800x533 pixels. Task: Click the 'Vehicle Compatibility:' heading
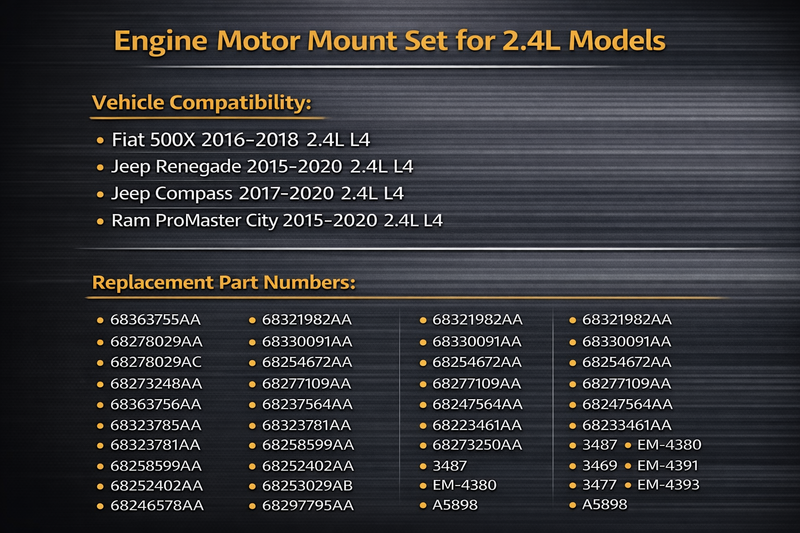[x=202, y=103]
